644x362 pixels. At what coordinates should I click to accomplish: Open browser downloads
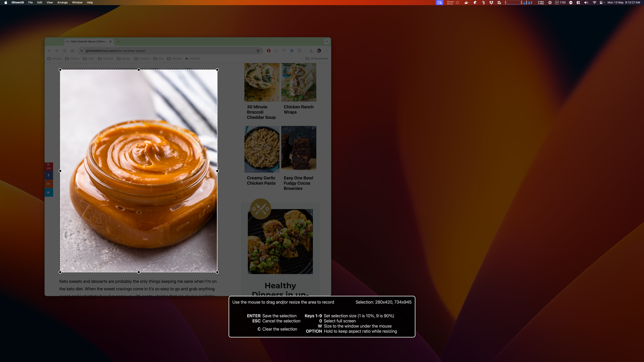(x=311, y=51)
